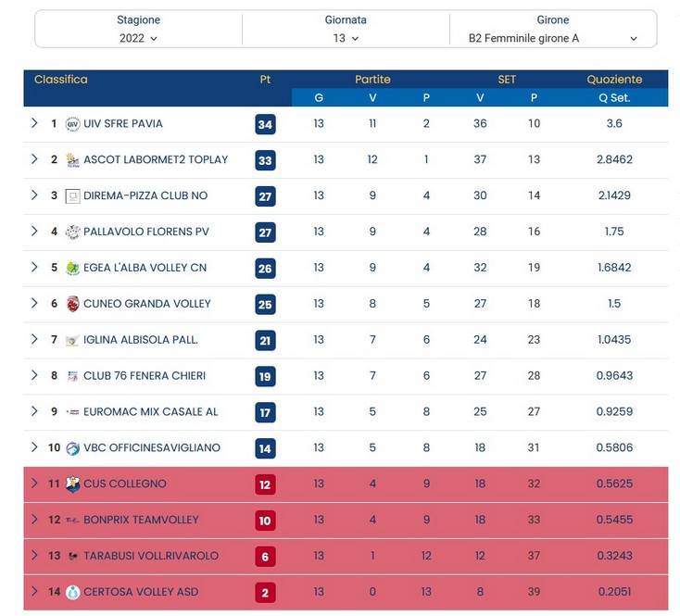This screenshot has height=616, width=680.
Task: Click the Bonprix Teamvolley team logo
Action: coord(72,520)
